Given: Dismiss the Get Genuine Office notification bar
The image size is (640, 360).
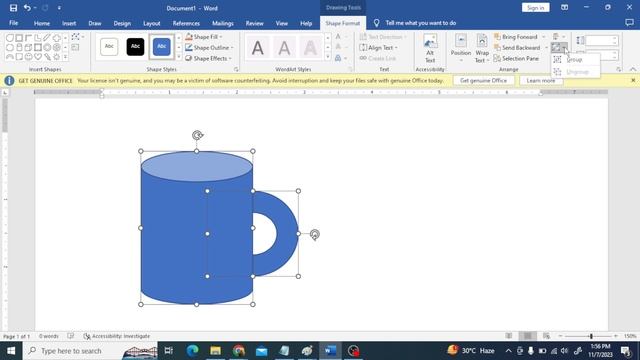Looking at the screenshot, I should click(633, 80).
